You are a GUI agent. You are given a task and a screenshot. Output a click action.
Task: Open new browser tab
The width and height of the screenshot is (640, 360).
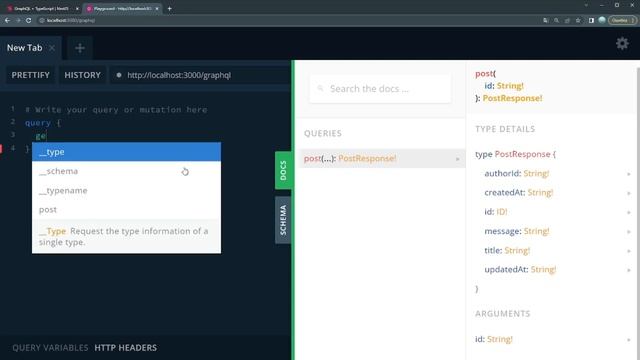169,9
